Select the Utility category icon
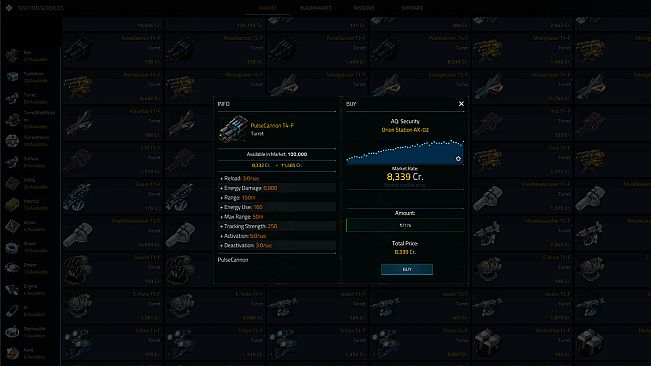The height and width of the screenshot is (366, 651). click(x=12, y=183)
